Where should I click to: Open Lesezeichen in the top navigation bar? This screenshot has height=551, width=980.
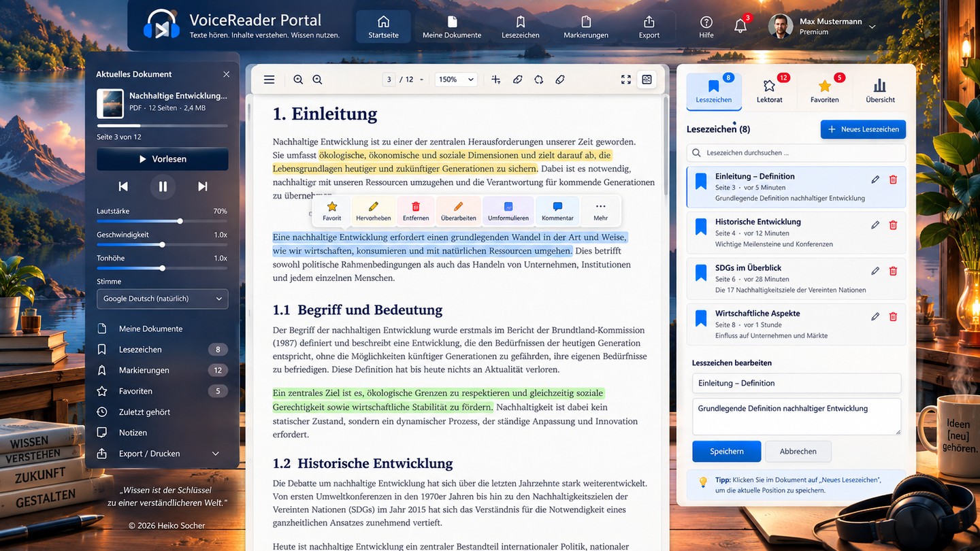pos(521,27)
